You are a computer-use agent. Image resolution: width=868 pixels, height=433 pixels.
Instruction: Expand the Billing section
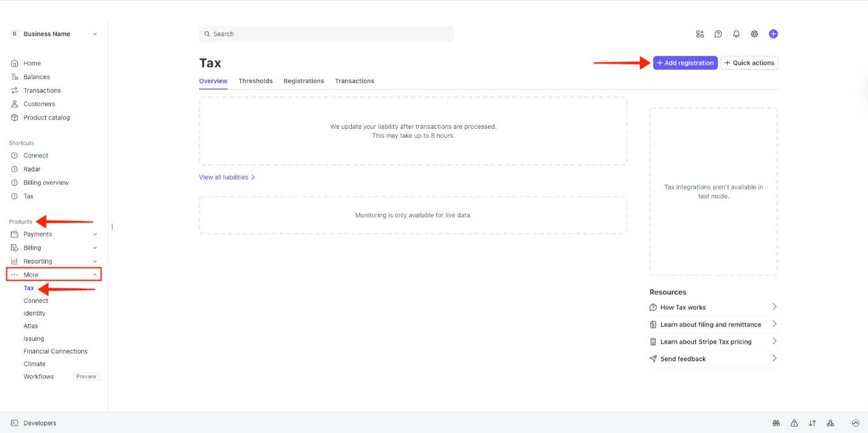coord(53,248)
